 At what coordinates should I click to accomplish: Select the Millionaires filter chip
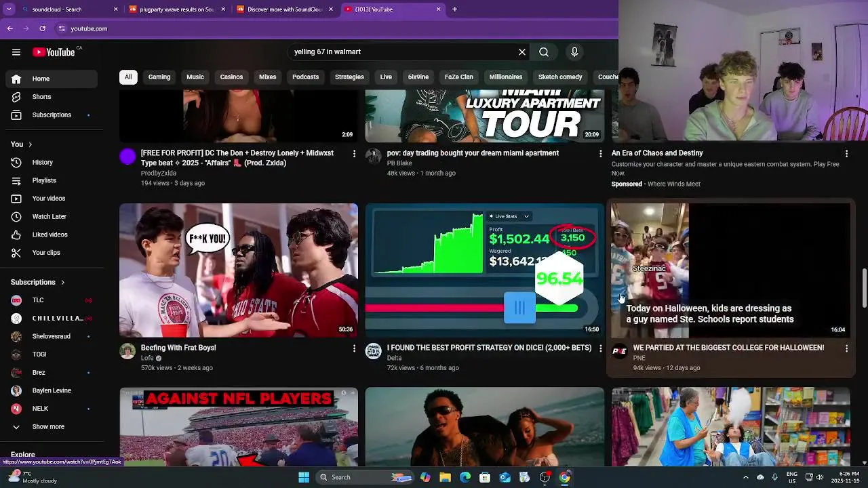pyautogui.click(x=506, y=77)
